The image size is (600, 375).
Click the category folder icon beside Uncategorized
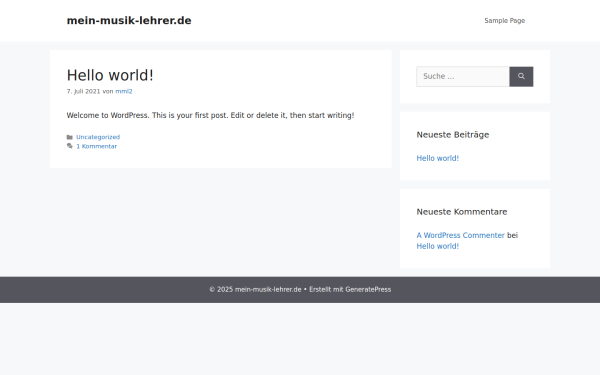(x=70, y=137)
